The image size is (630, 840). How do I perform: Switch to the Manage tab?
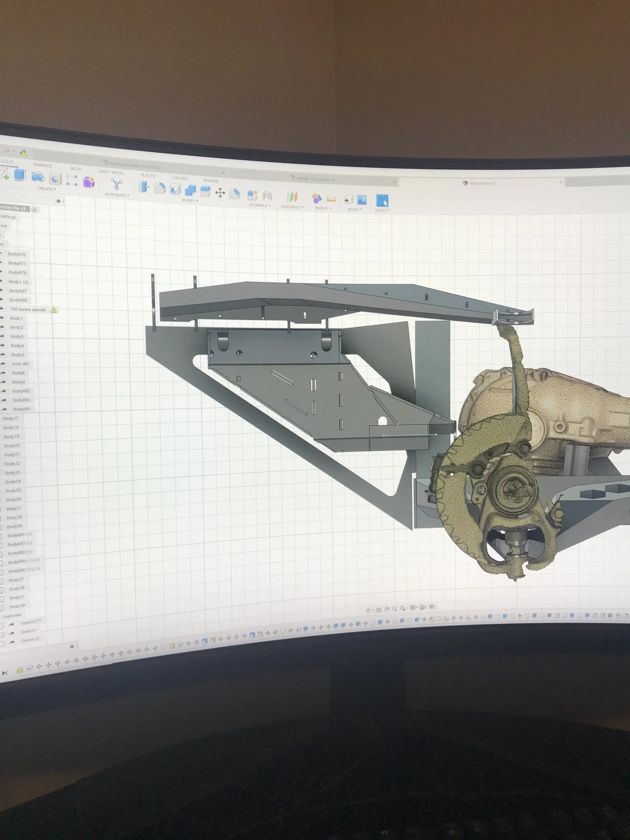click(211, 181)
